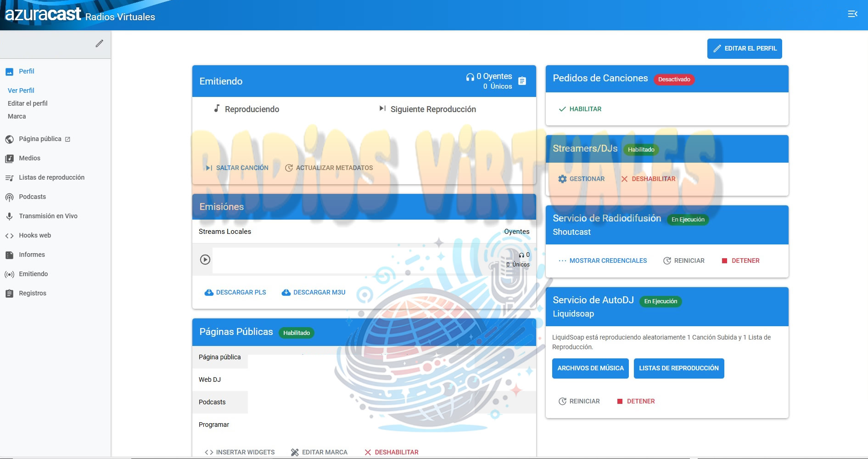The image size is (868, 459).
Task: Skip song with Saltar Canción
Action: (x=237, y=168)
